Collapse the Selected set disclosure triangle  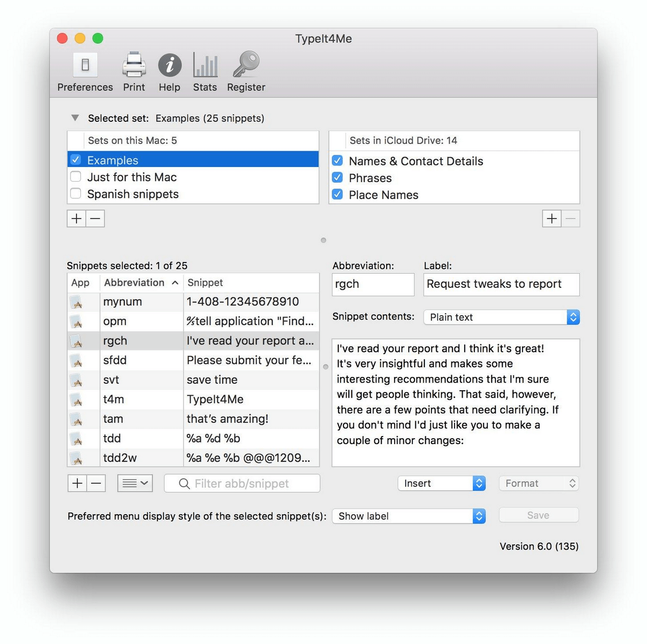click(75, 117)
